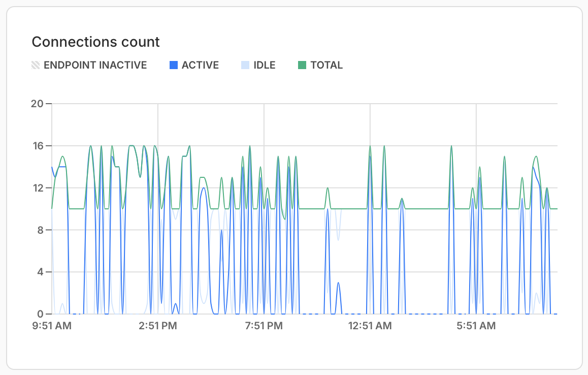This screenshot has height=375, width=588.
Task: Toggle the ENDPOINT INACTIVE legend label
Action: [x=95, y=65]
